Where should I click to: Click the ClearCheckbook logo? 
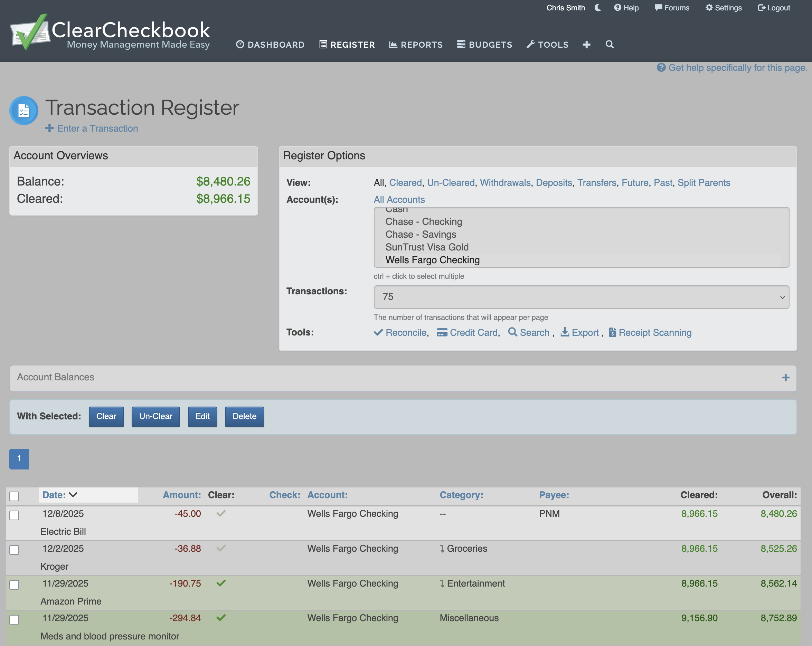110,32
